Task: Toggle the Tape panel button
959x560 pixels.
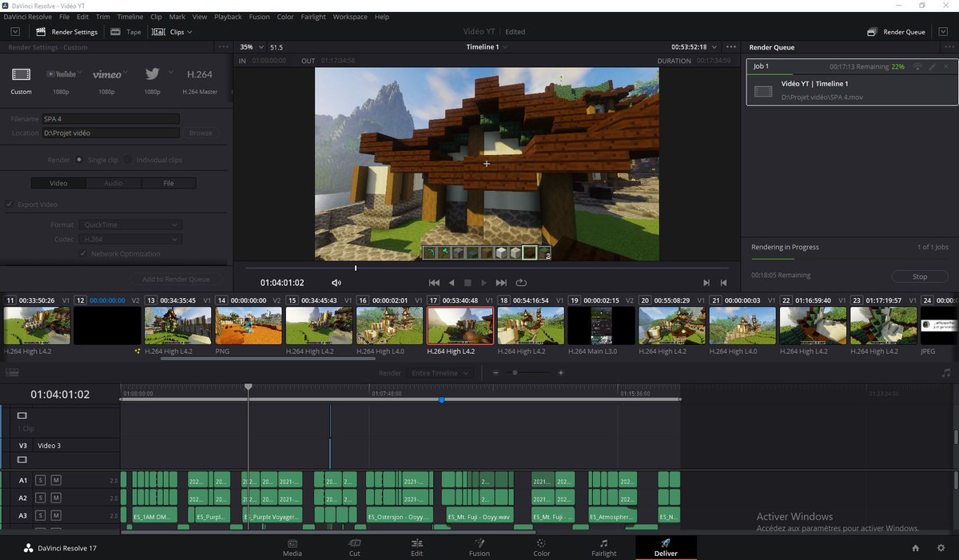Action: click(x=126, y=32)
